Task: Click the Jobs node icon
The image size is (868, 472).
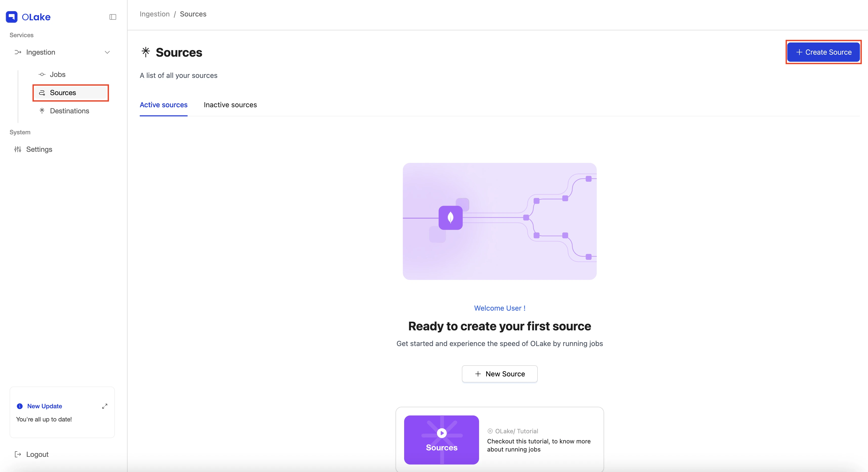Action: point(42,74)
